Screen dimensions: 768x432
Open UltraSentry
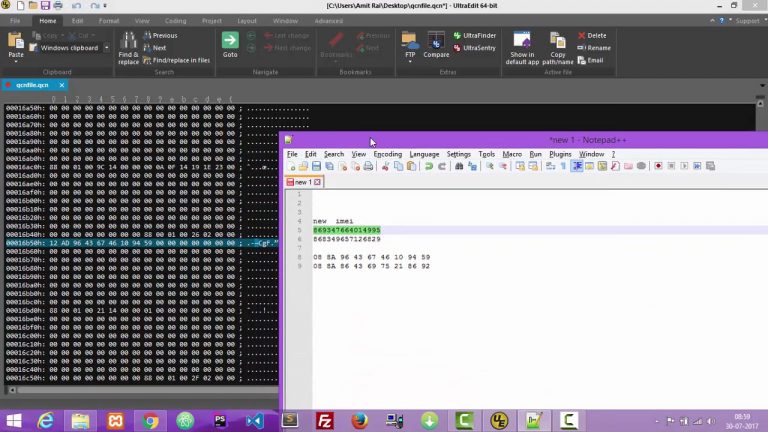[475, 48]
